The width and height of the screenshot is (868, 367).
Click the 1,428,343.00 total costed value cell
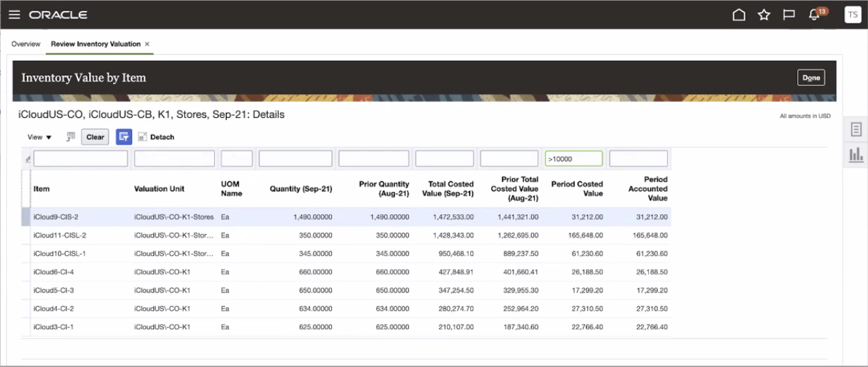tap(453, 236)
